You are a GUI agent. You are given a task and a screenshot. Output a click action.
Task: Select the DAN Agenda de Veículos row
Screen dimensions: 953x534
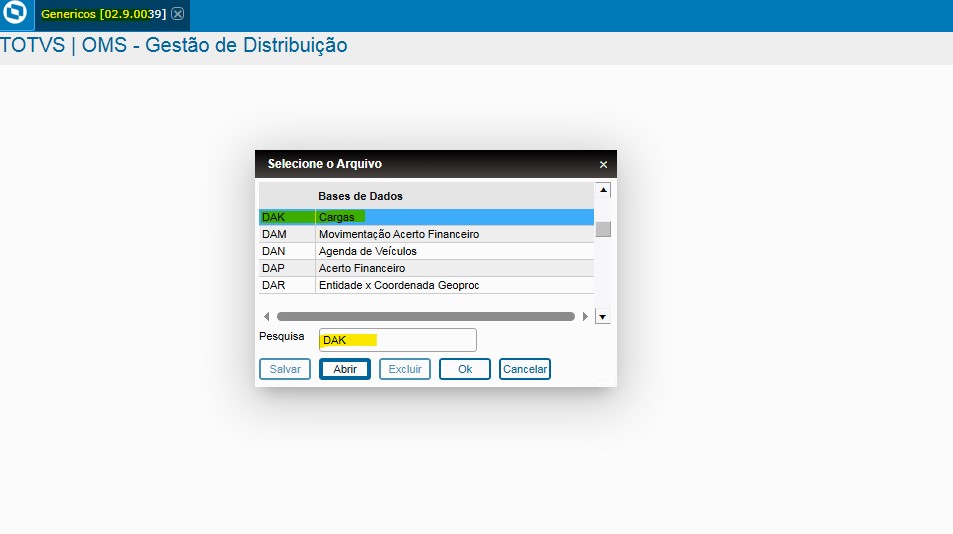coord(426,251)
